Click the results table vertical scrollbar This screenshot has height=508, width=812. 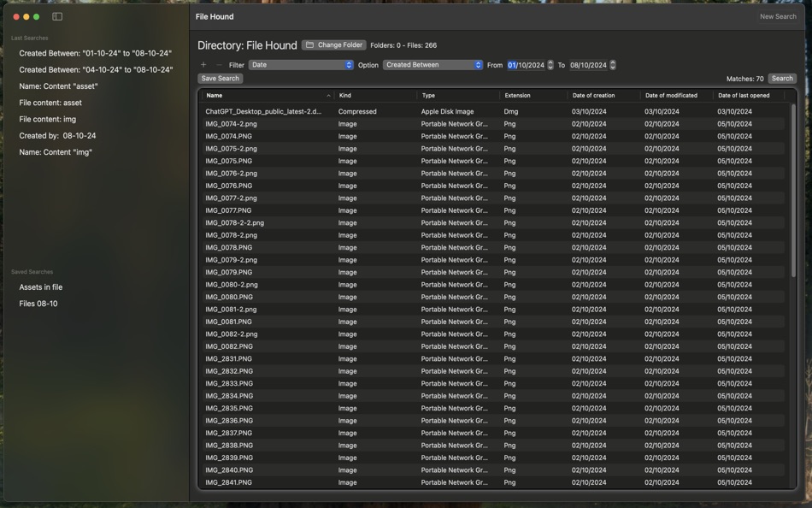click(793, 190)
